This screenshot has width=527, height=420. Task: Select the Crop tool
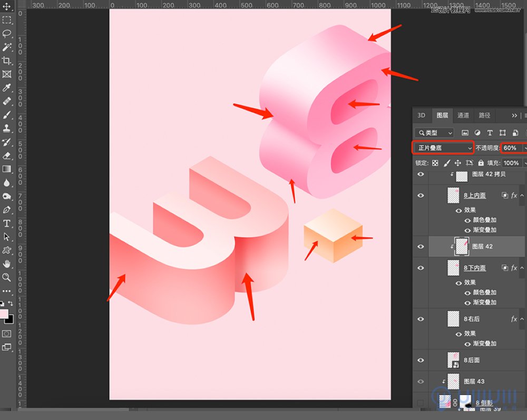coord(7,61)
